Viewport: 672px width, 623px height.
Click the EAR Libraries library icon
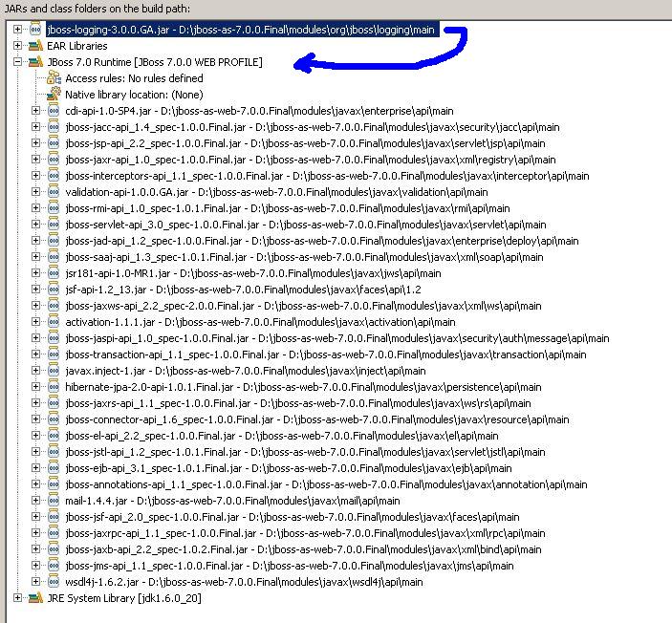(x=35, y=46)
